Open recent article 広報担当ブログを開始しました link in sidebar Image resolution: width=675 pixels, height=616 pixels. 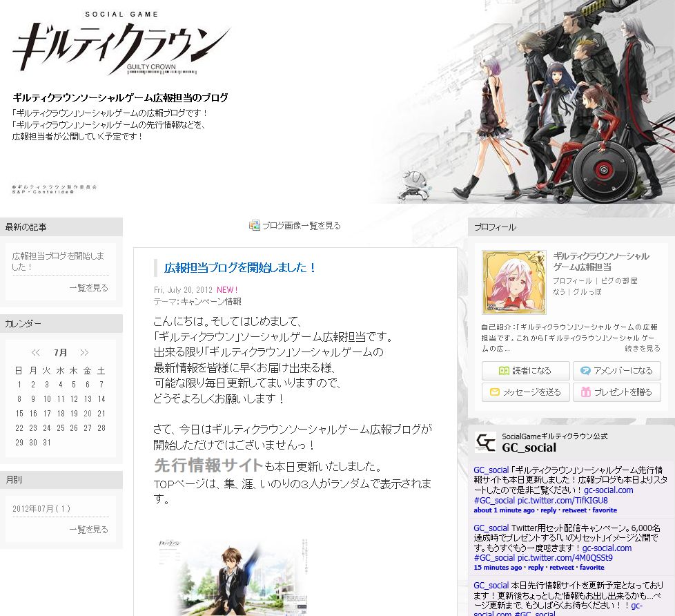pyautogui.click(x=58, y=262)
